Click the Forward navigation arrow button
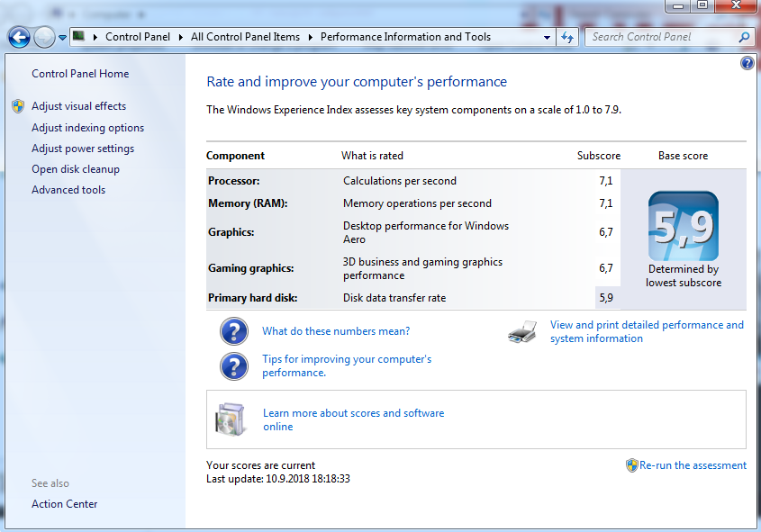Screen dimensions: 761x532 (45, 37)
